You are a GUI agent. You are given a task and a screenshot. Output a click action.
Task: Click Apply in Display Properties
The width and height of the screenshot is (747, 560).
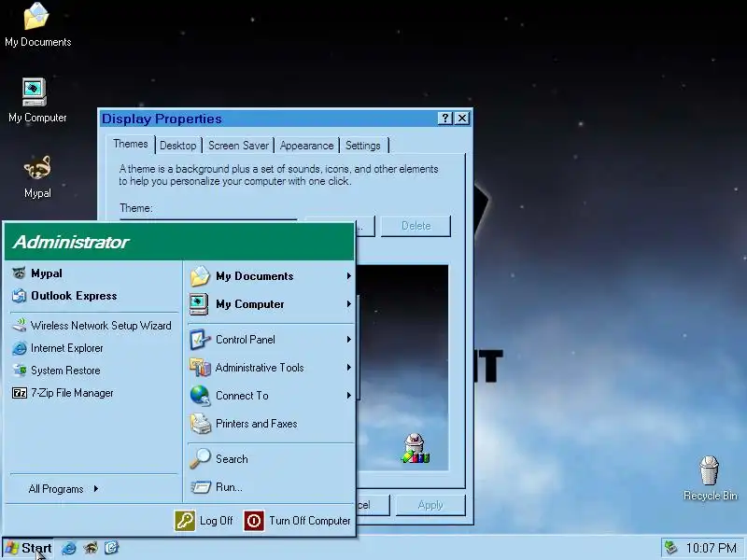click(x=430, y=505)
